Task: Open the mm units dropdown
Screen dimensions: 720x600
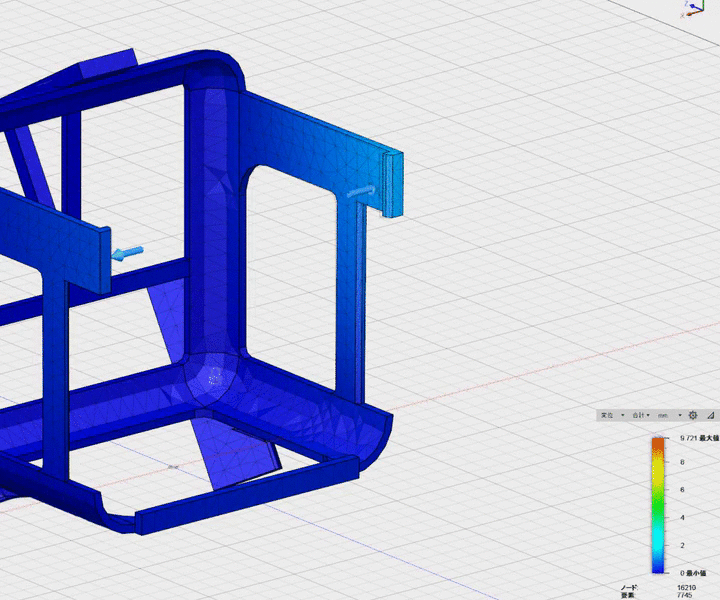Action: (670, 415)
